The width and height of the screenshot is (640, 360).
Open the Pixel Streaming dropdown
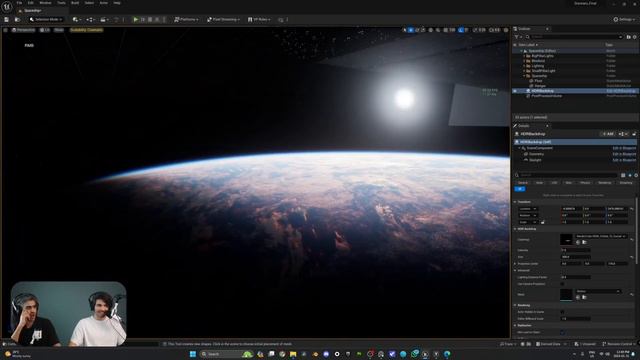click(x=223, y=19)
